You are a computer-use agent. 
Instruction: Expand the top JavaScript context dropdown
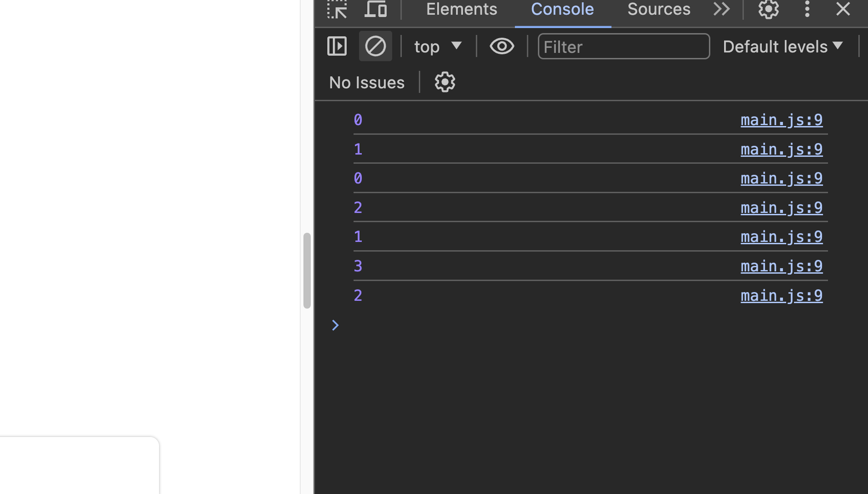pyautogui.click(x=437, y=46)
